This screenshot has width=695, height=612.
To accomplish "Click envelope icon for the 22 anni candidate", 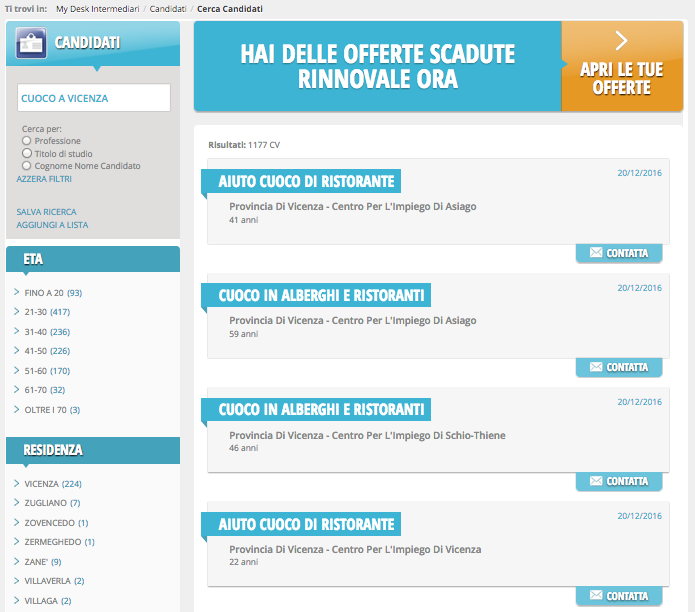I will point(596,596).
